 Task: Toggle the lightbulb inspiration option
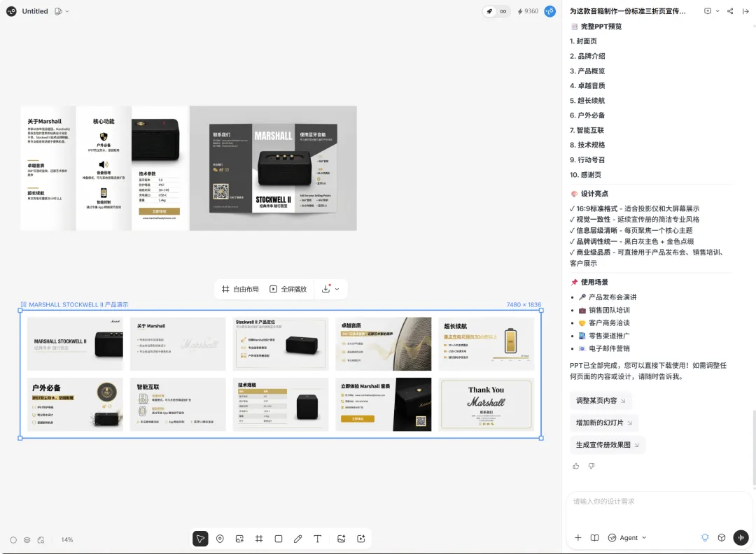705,538
